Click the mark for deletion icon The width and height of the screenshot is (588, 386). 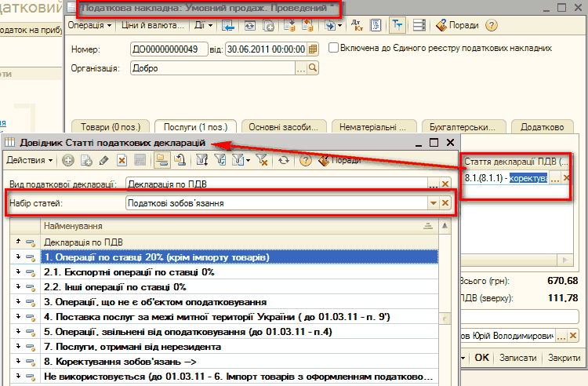122,160
